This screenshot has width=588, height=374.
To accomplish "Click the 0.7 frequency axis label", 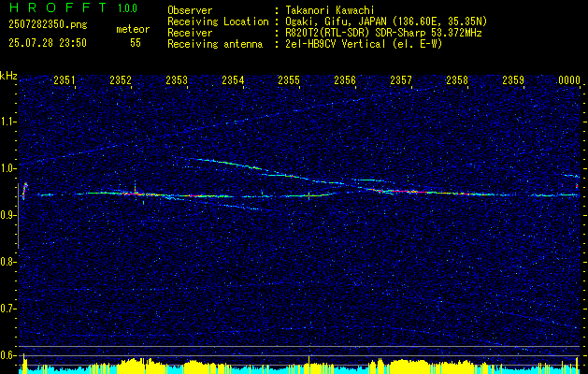I will [x=7, y=309].
